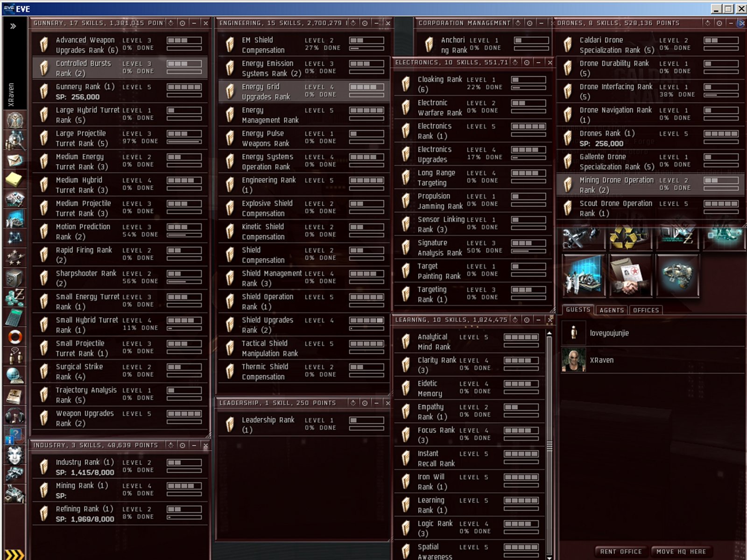Collapse the Learning skills window
The image size is (747, 560).
tap(538, 320)
